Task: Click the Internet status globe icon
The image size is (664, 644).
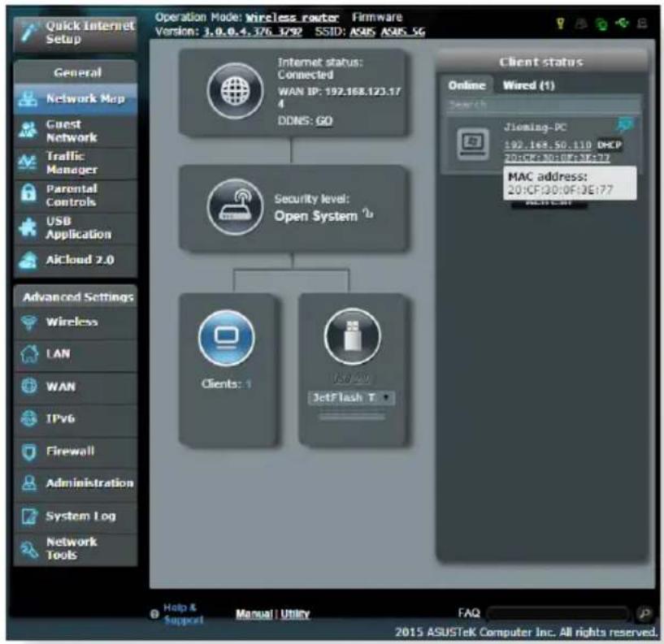Action: tap(235, 90)
